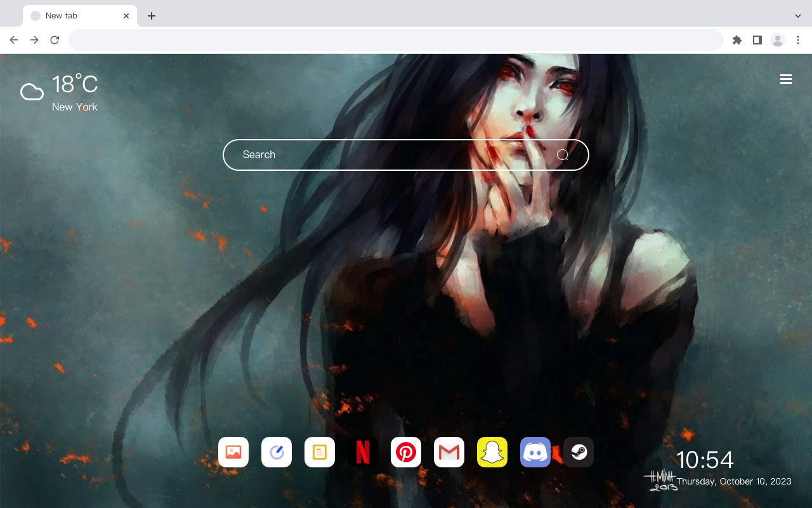Launch the Netflix shortcut
The width and height of the screenshot is (812, 508).
click(363, 452)
